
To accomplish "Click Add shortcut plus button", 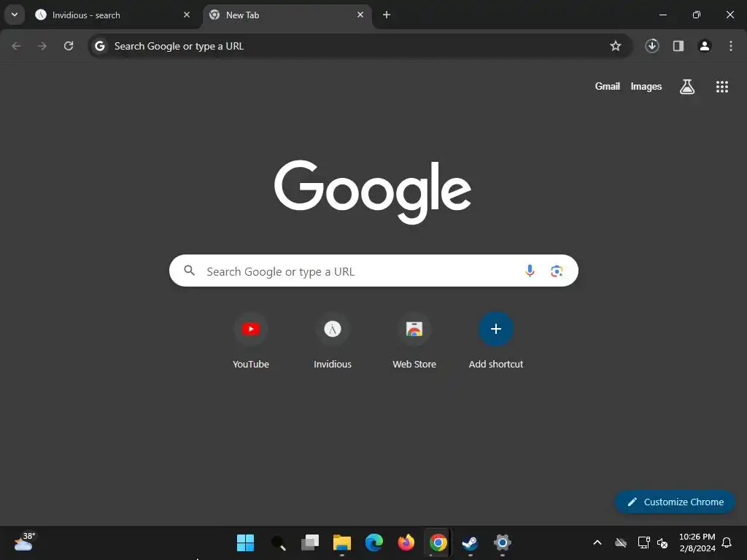I will pos(496,329).
